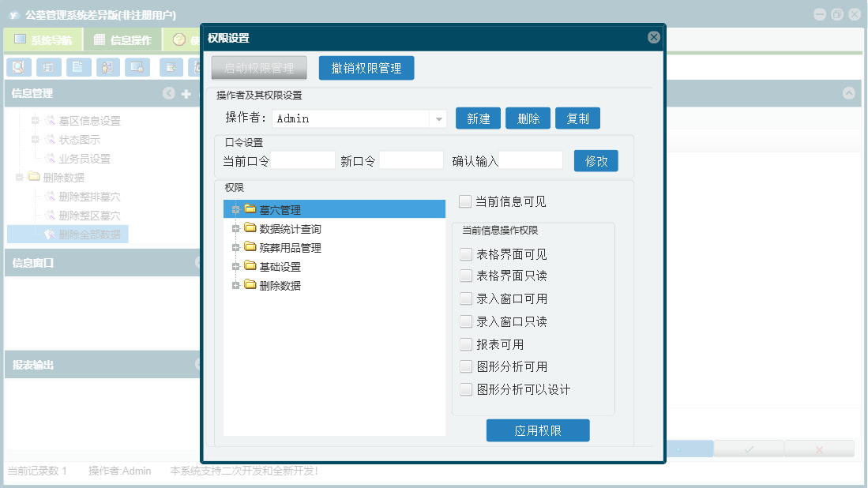
Task: Toggle 录入窗口只读 checkbox
Action: (x=466, y=321)
